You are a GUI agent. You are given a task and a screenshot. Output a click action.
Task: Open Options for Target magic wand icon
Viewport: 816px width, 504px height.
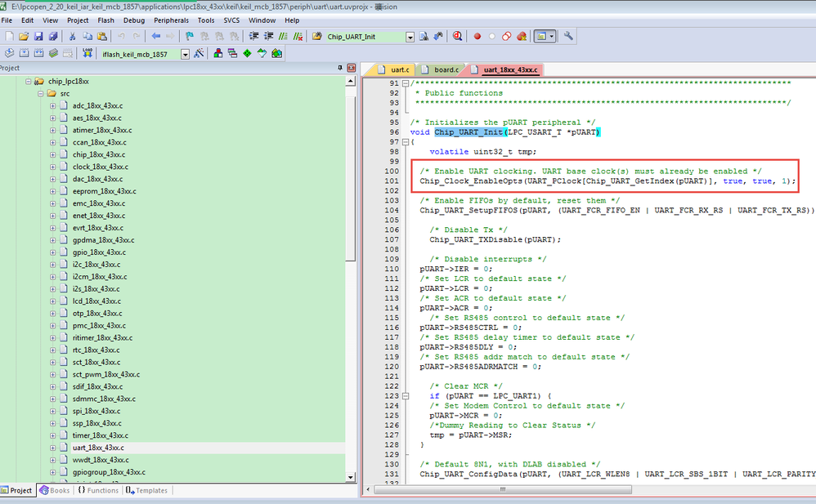(199, 54)
